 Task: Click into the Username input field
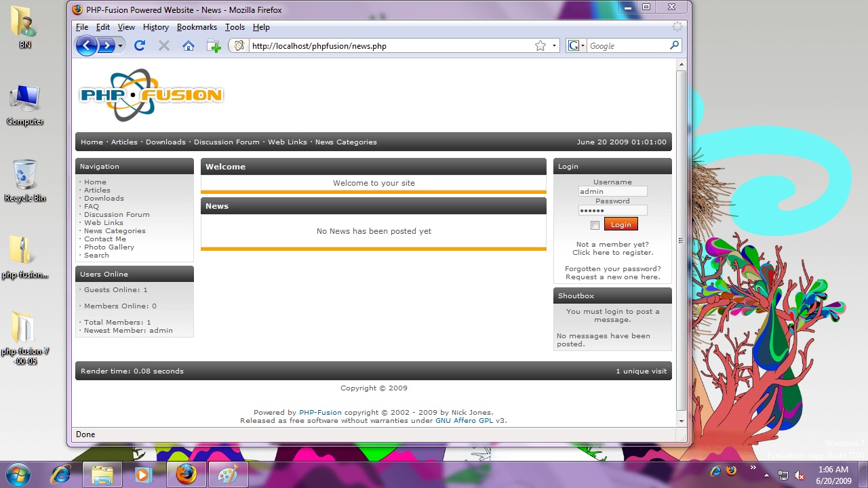612,191
